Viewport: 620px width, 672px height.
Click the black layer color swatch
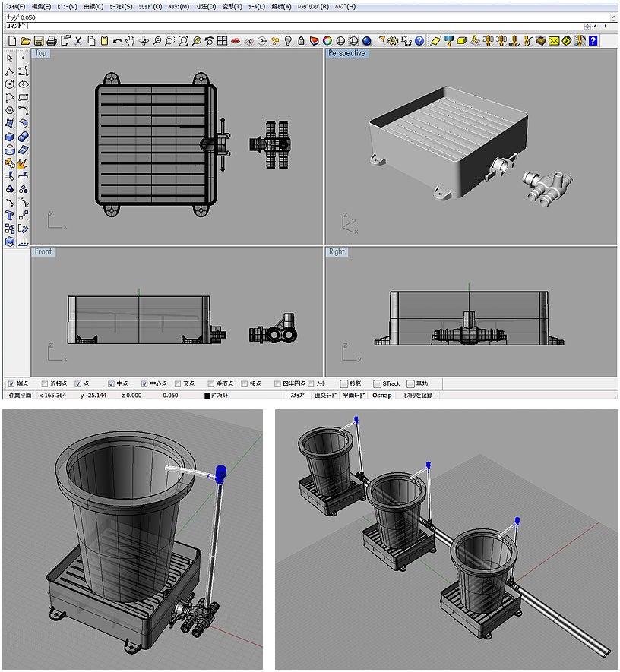[207, 396]
